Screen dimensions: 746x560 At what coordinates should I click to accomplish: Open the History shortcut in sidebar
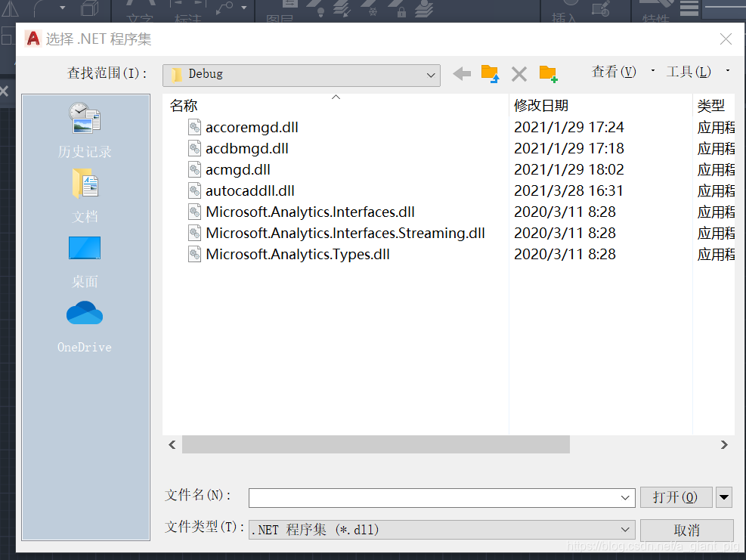point(85,131)
